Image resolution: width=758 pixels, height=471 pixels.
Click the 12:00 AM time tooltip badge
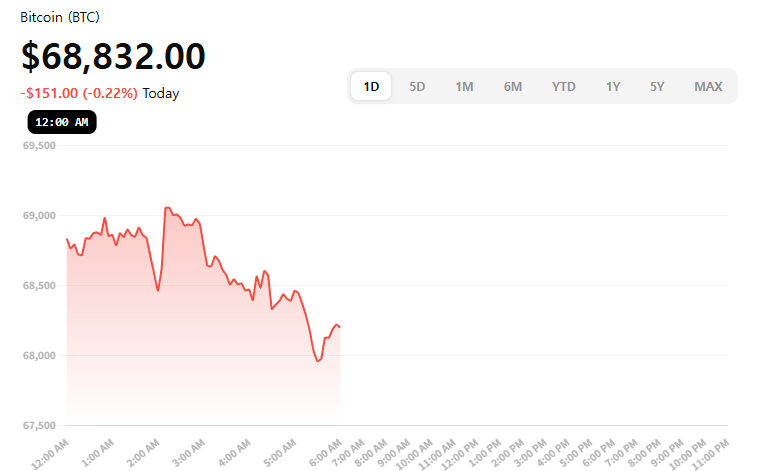click(x=62, y=122)
